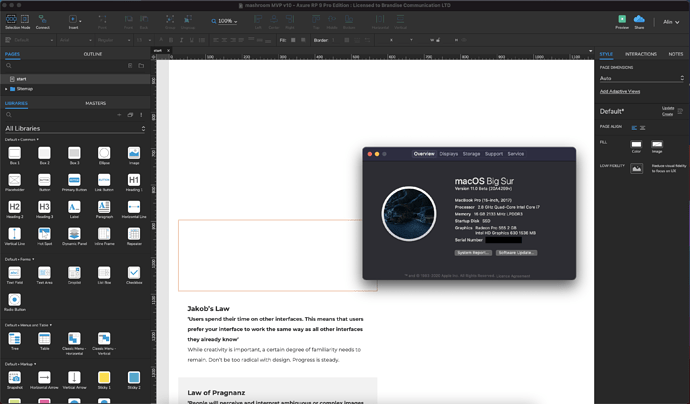Click Software Update button in About window
Screen dimensions: 690x404
pyautogui.click(x=516, y=253)
